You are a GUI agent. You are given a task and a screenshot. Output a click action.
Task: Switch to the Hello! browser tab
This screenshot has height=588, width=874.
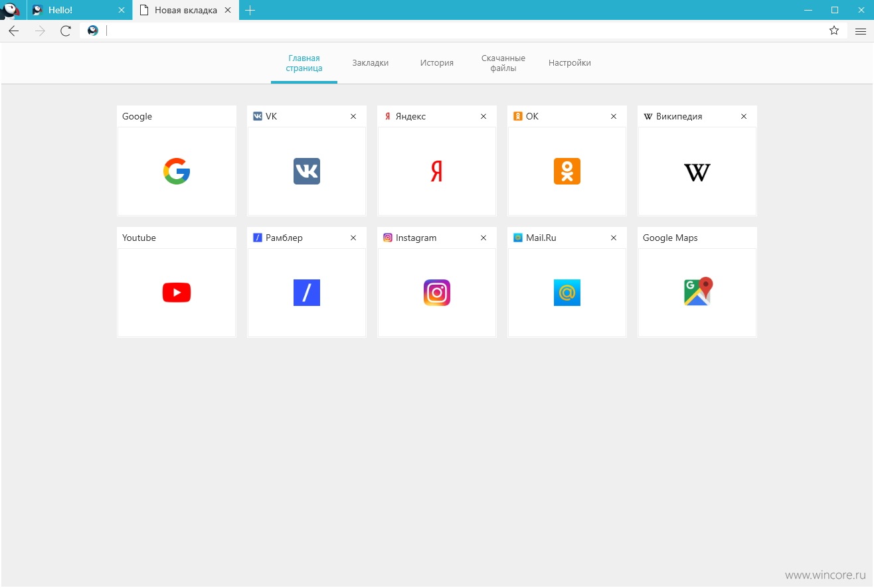(x=79, y=10)
